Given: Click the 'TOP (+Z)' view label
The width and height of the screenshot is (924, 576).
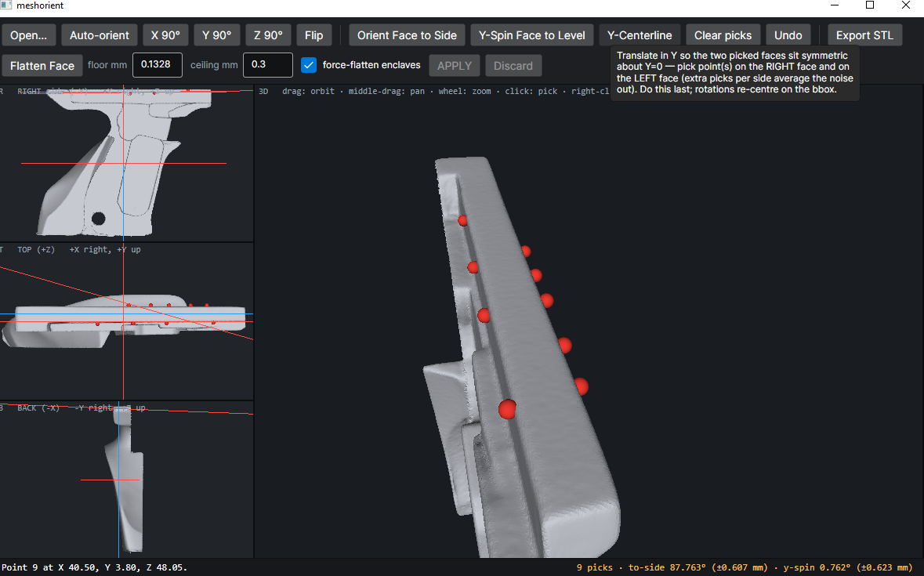Looking at the screenshot, I should point(36,250).
